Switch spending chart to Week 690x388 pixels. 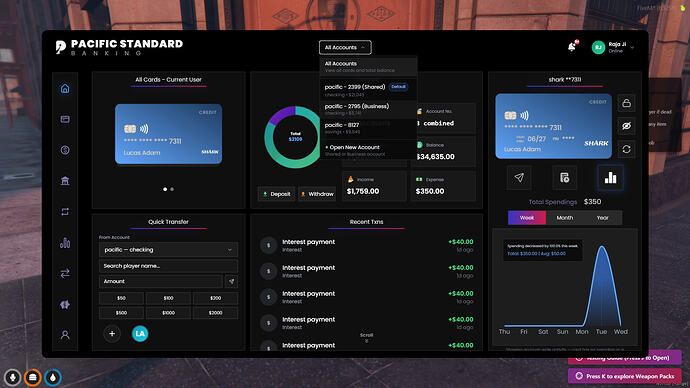(527, 218)
